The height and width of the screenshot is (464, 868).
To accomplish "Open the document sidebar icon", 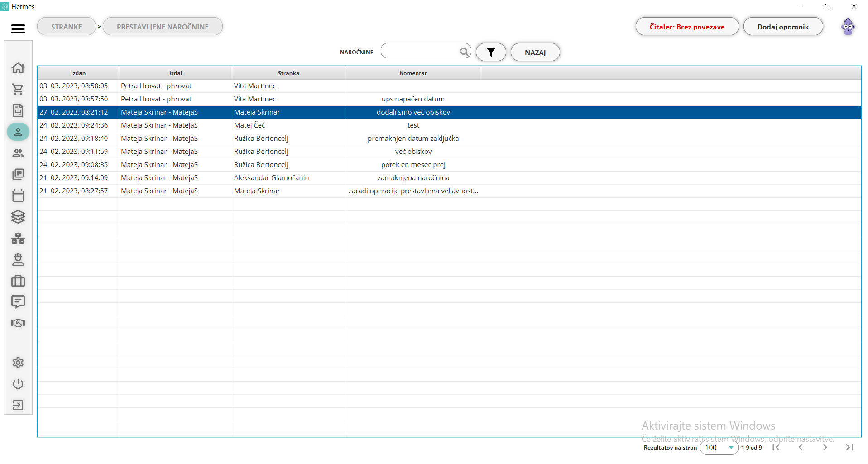I will click(18, 110).
